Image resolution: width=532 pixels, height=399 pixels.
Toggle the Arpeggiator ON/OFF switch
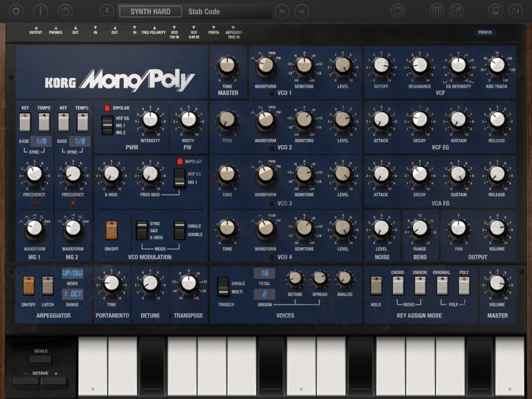coord(29,285)
